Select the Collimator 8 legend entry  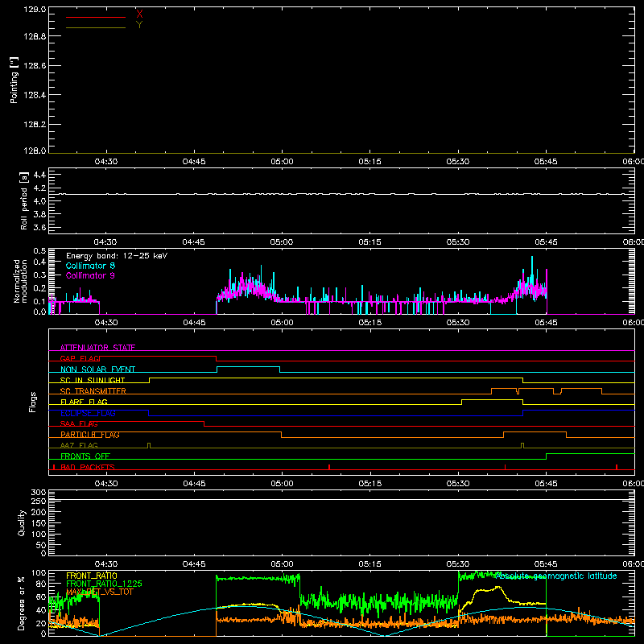90,266
